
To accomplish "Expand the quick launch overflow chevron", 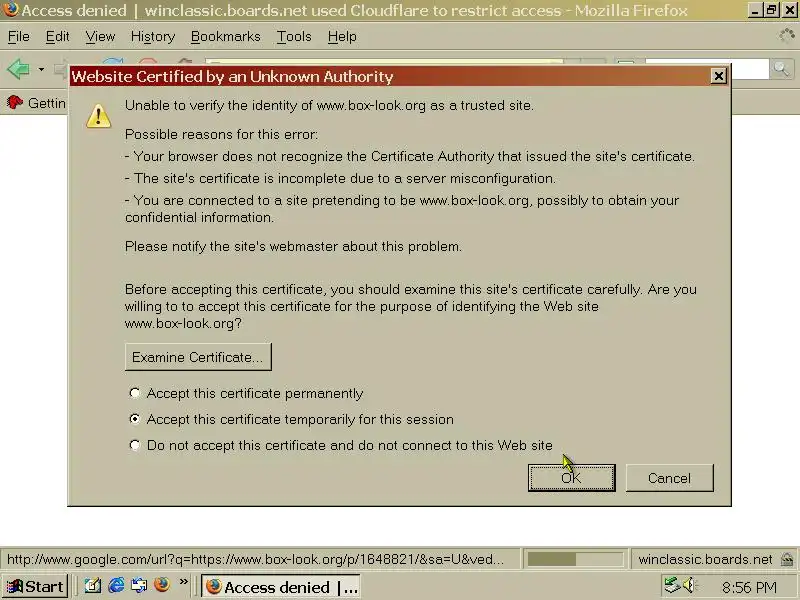I will click(x=184, y=582).
